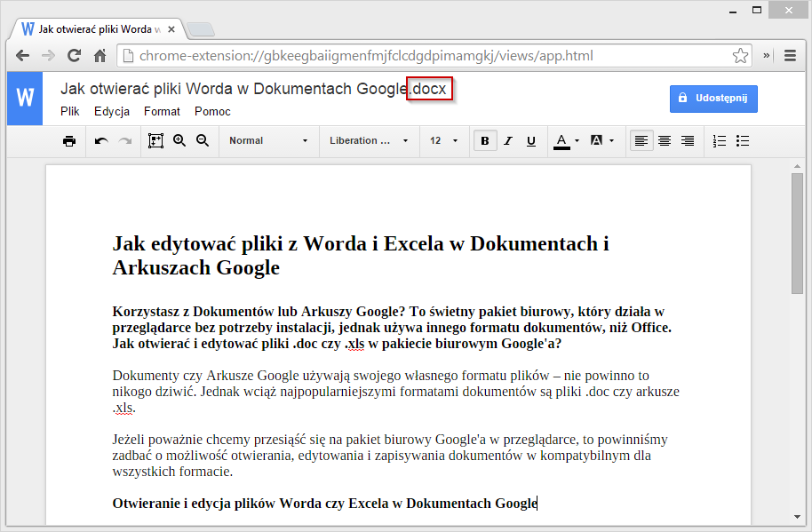Viewport: 812px width, 532px height.
Task: Open the Chrome hamburger menu
Action: tap(791, 55)
